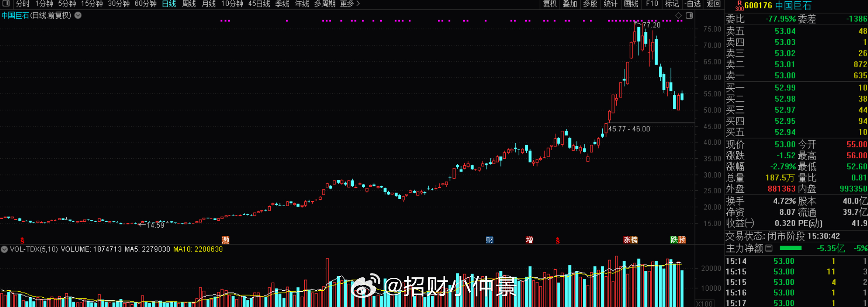Click the 现价 value 53.00
868x307 pixels.
coord(785,144)
